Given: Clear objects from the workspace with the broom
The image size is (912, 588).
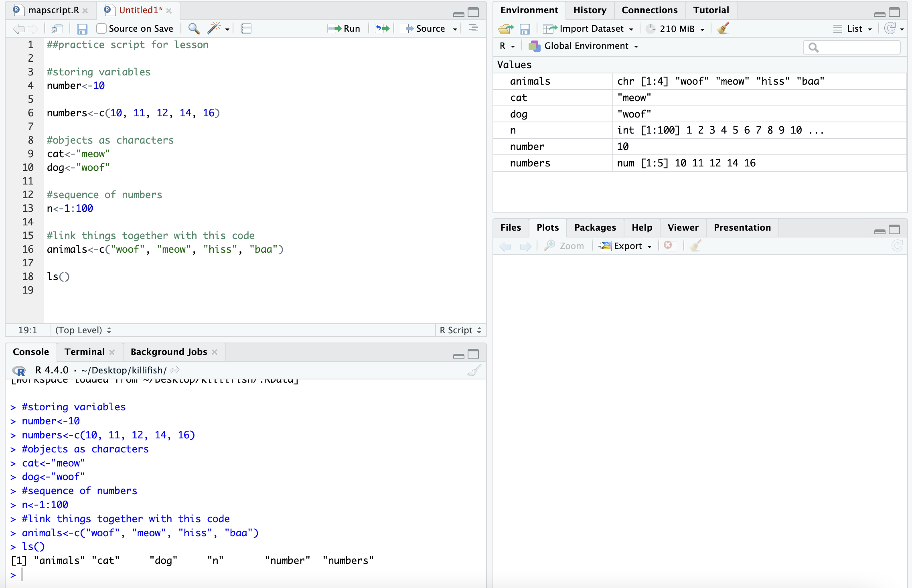Looking at the screenshot, I should point(723,28).
